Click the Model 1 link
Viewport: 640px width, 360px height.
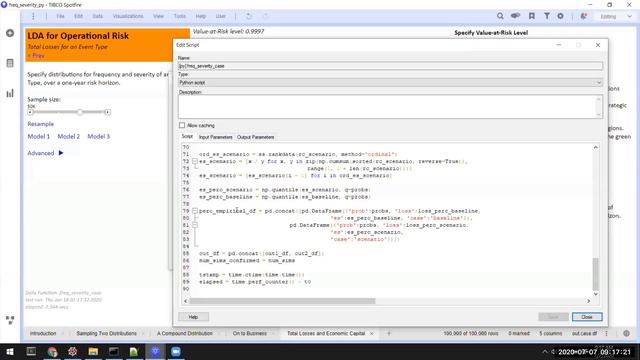38,136
